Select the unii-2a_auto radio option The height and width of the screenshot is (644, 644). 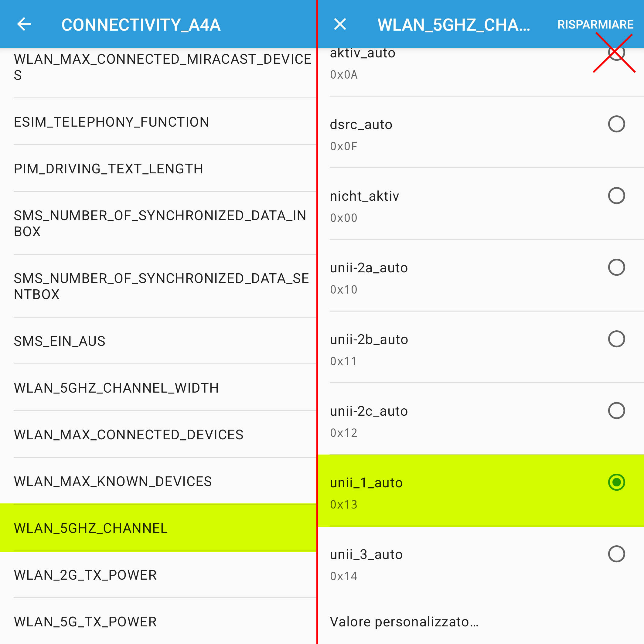pyautogui.click(x=616, y=267)
